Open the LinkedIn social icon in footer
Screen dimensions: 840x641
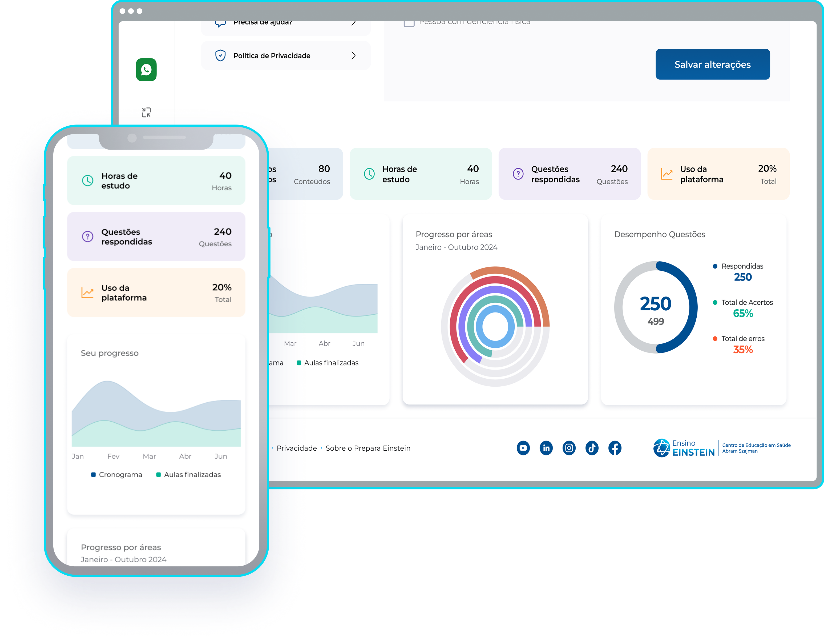[546, 448]
